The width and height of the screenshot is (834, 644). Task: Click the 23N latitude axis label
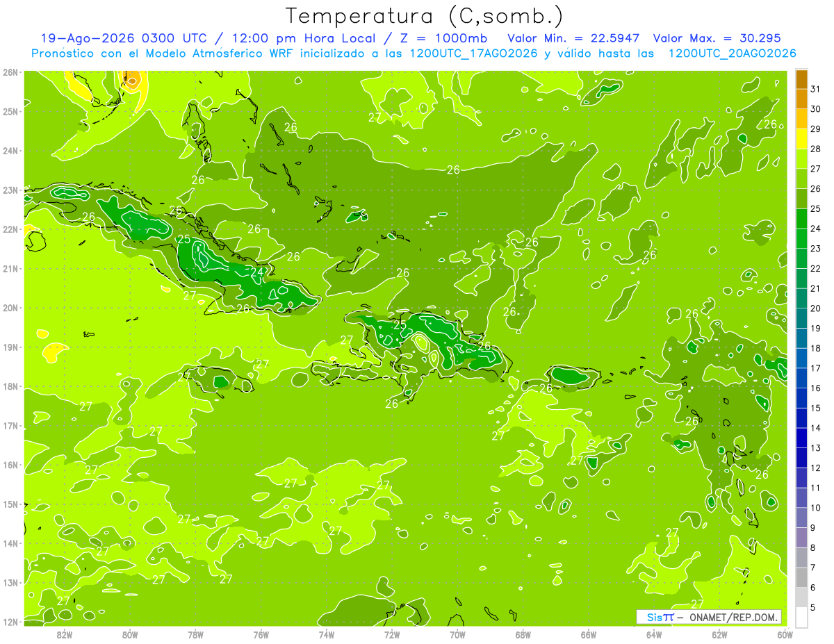[10, 190]
